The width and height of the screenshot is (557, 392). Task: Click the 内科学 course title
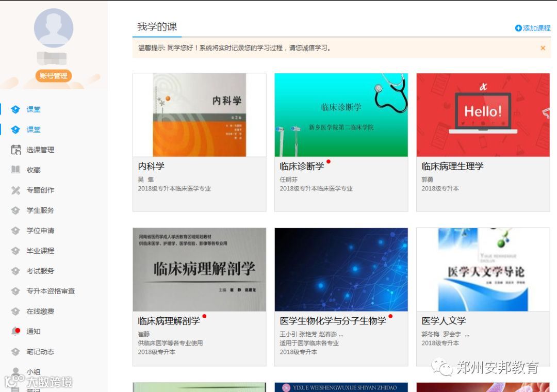click(151, 166)
